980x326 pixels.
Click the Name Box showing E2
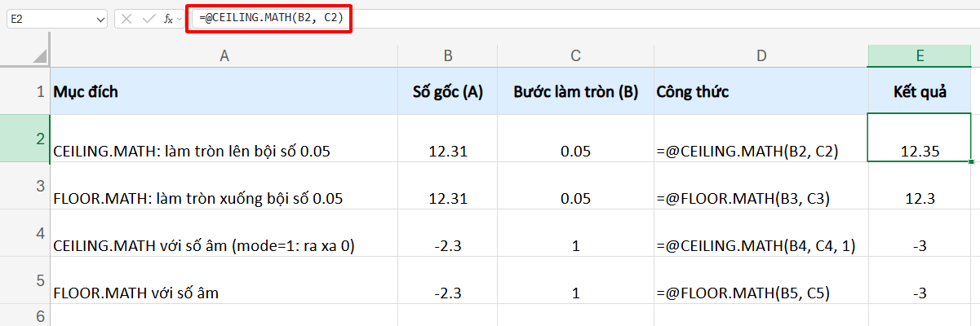click(49, 18)
